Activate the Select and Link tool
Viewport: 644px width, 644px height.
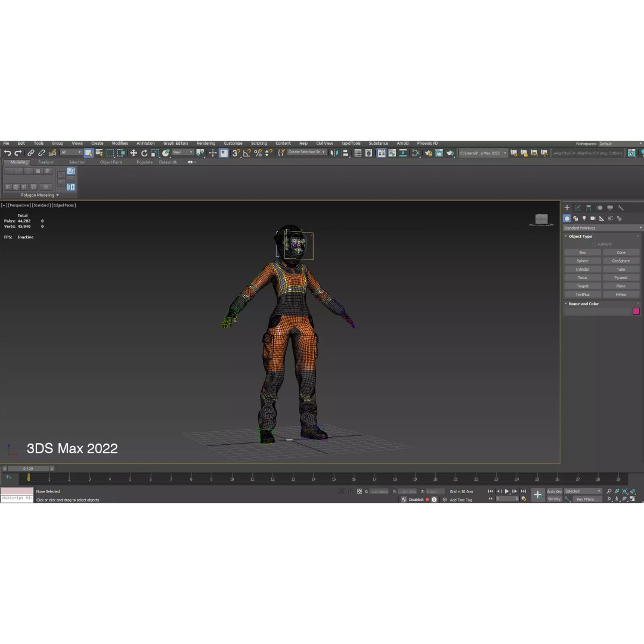pos(31,153)
